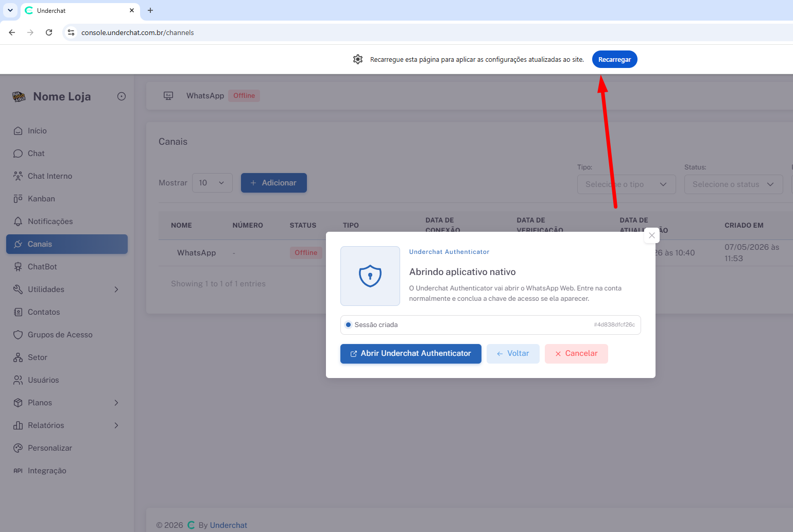This screenshot has height=532, width=793.
Task: Click the browser reload icon
Action: (49, 32)
